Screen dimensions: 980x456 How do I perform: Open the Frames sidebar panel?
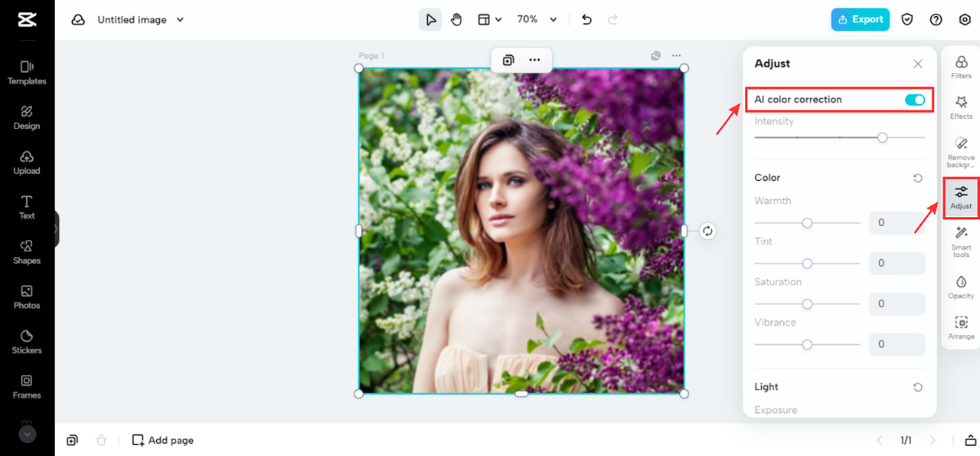coord(27,386)
